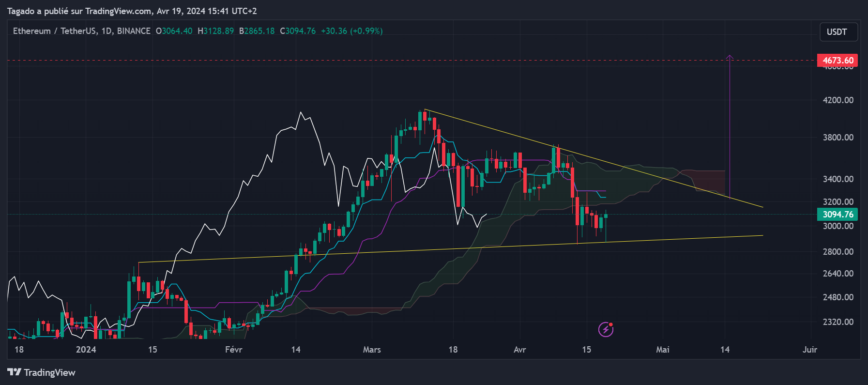Click the 1D interval label
The image size is (868, 385).
tap(107, 31)
